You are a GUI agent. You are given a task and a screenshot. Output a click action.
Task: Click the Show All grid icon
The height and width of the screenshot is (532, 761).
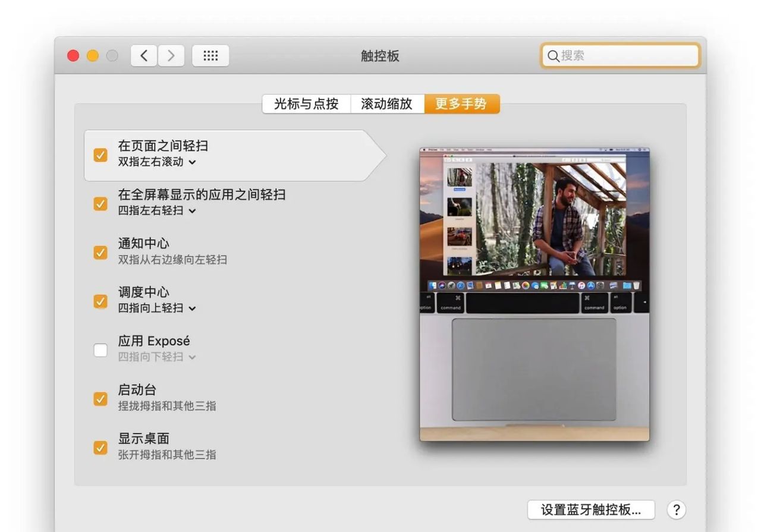point(210,55)
